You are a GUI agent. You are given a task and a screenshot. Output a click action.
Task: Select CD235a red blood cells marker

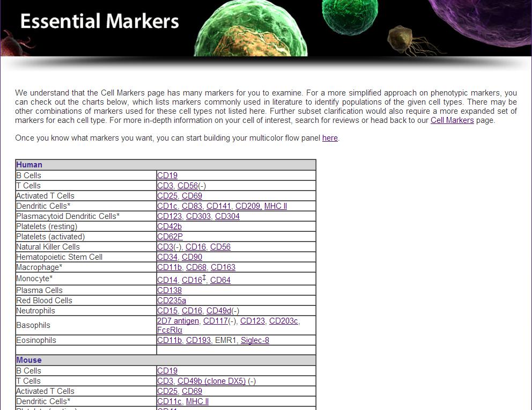171,301
